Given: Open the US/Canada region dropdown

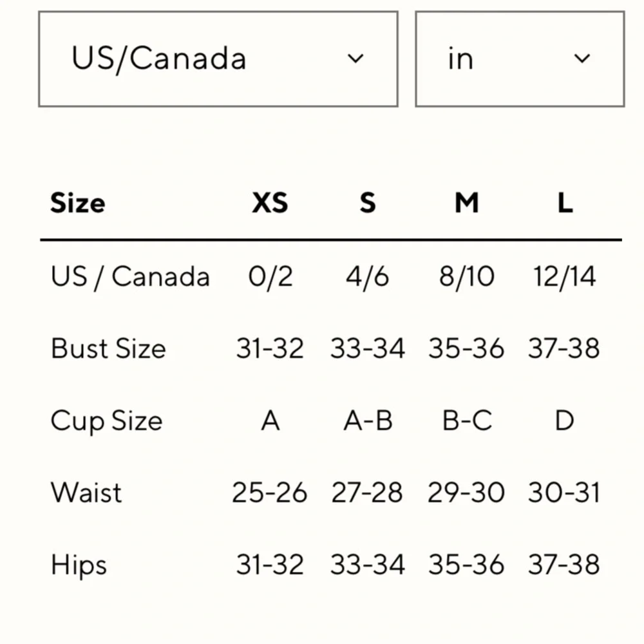Looking at the screenshot, I should pyautogui.click(x=218, y=59).
